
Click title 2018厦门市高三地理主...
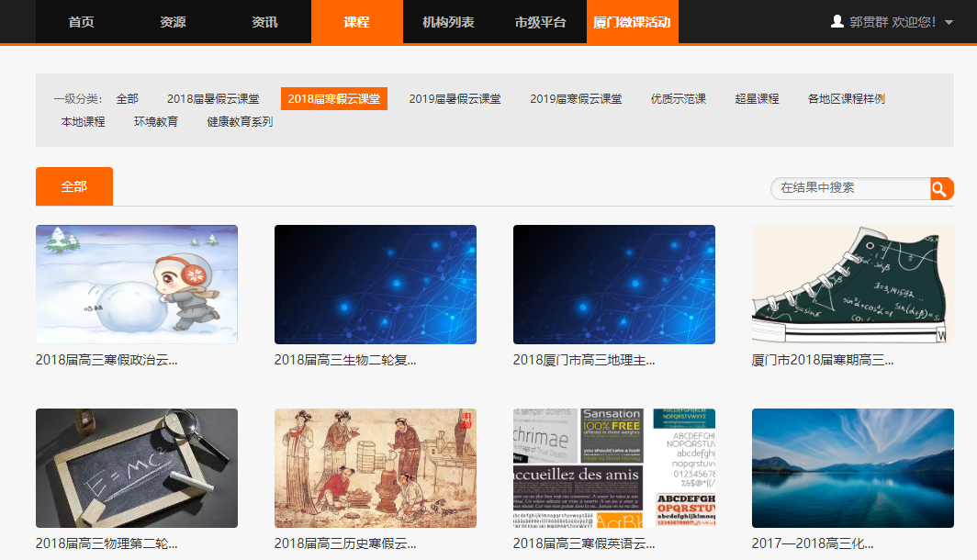click(584, 360)
